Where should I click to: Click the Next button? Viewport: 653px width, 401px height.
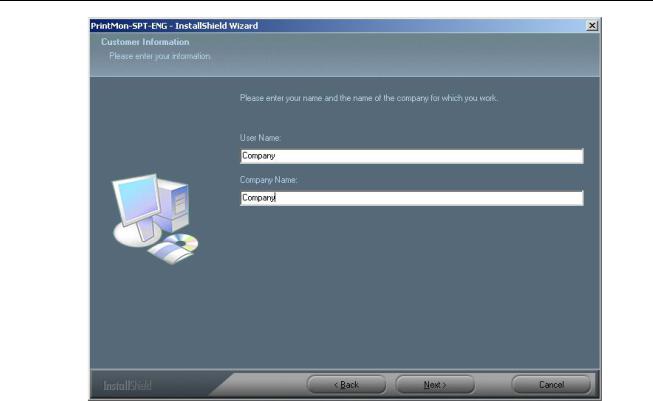coord(435,385)
